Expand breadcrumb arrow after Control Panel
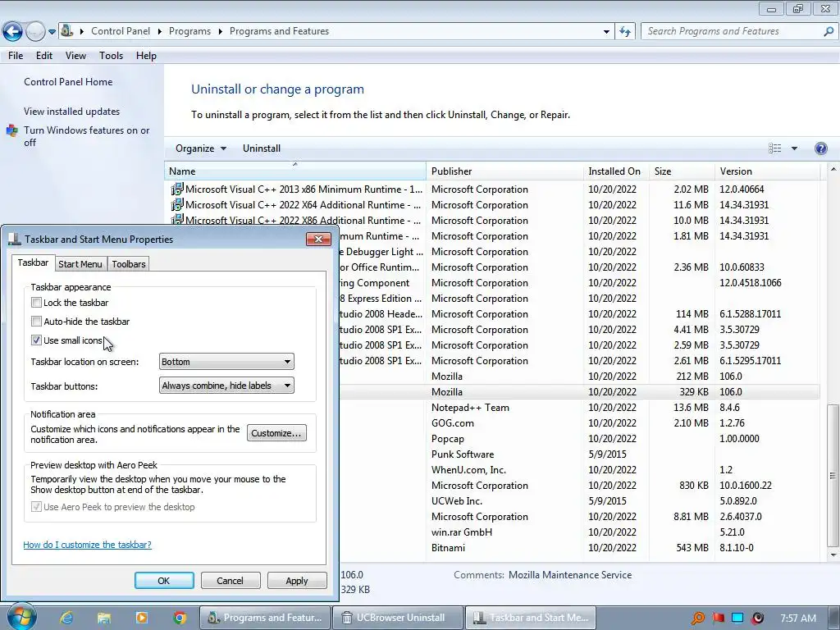This screenshot has width=840, height=630. tap(160, 32)
